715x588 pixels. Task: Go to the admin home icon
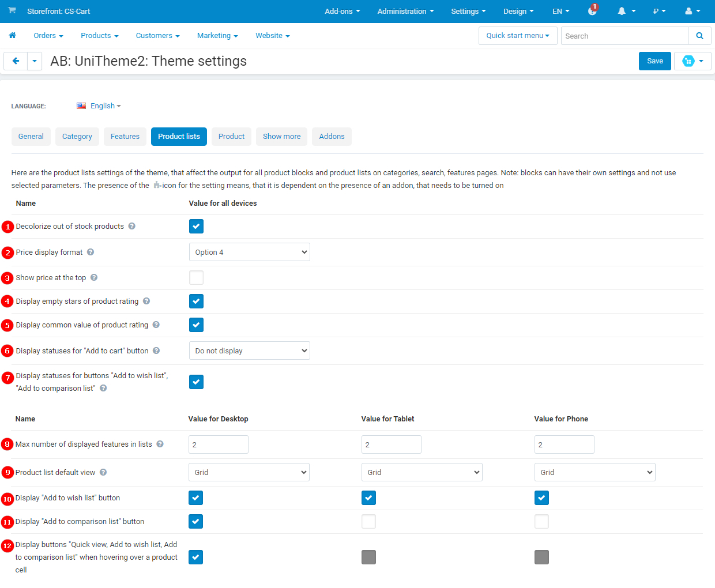pos(12,36)
